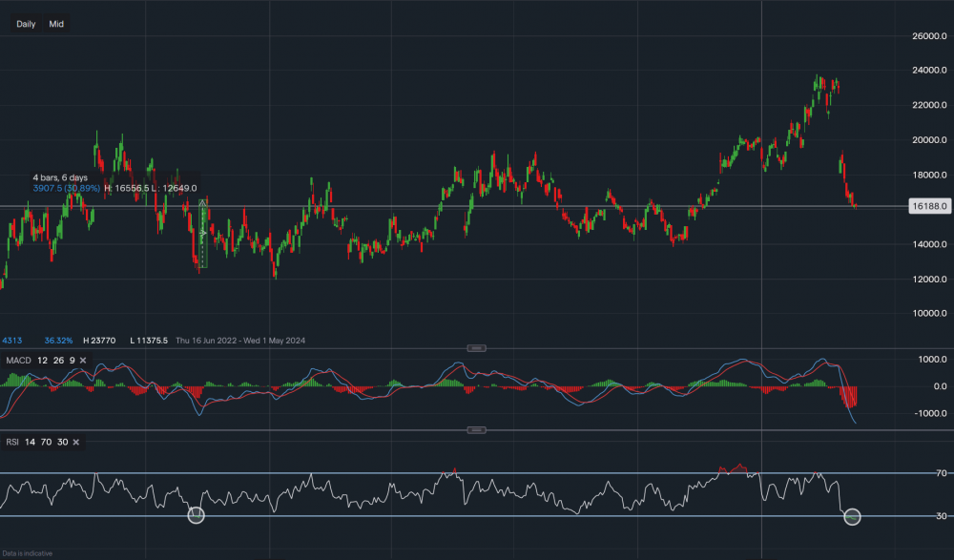Remove the MACD indicator with its X

pyautogui.click(x=83, y=360)
